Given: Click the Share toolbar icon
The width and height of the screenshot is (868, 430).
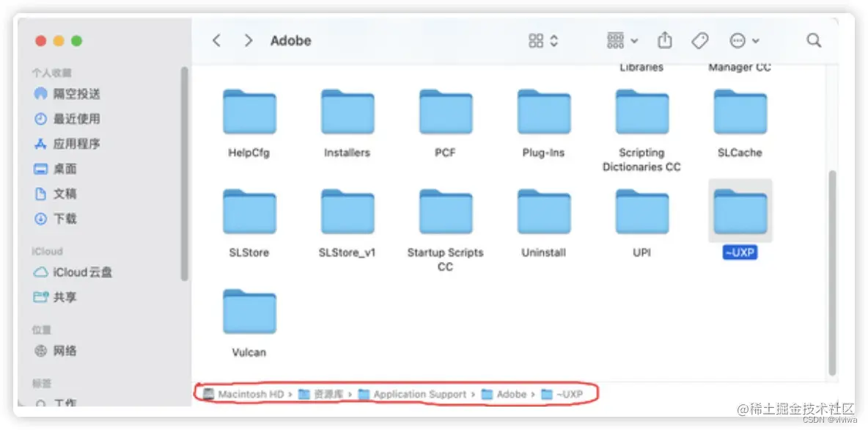Looking at the screenshot, I should pos(664,40).
